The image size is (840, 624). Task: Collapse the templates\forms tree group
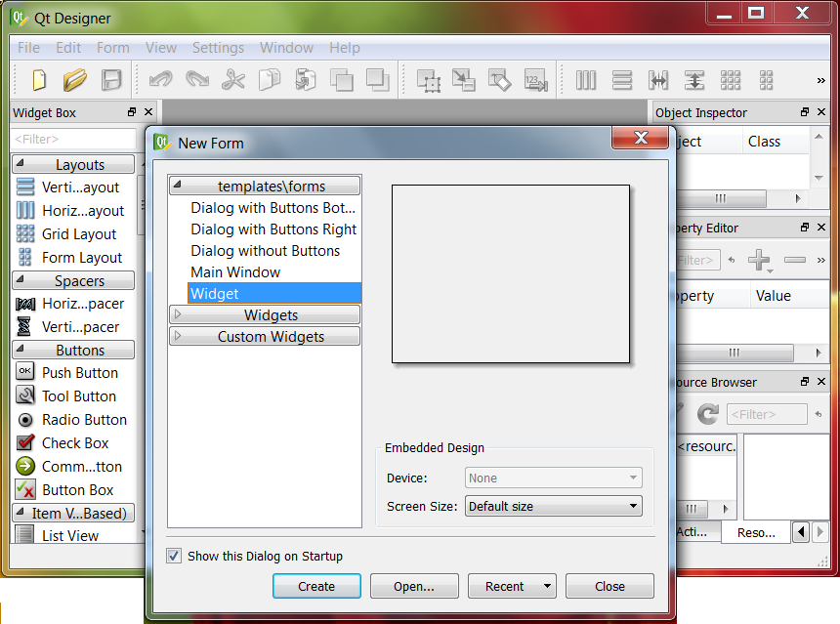(x=178, y=185)
